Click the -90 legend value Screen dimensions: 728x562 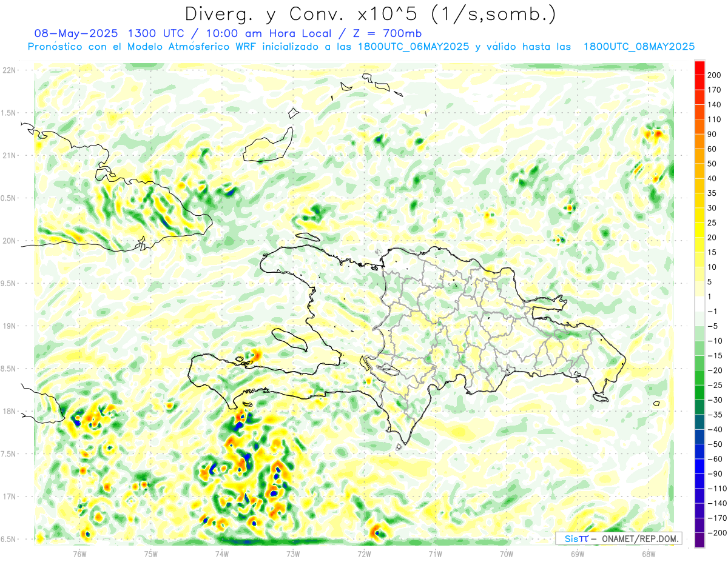tap(715, 474)
